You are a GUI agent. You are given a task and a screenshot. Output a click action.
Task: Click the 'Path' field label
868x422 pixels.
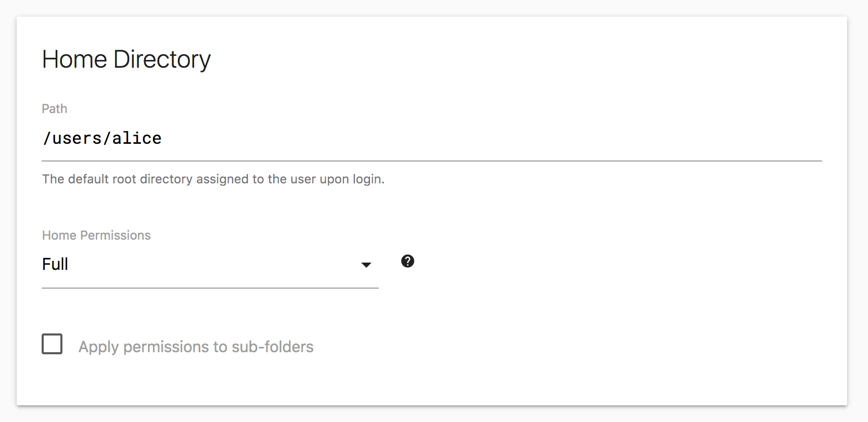pos(55,109)
